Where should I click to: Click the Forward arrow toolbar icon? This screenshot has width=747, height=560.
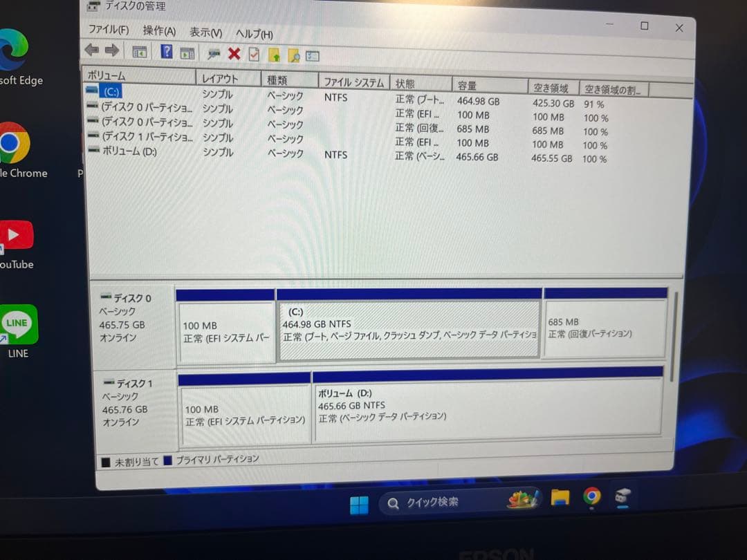tap(113, 50)
